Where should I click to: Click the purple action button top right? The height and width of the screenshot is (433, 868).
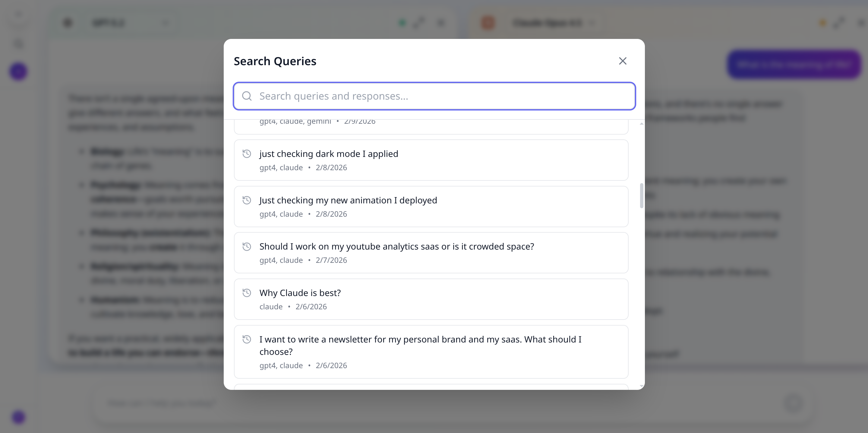pyautogui.click(x=794, y=64)
